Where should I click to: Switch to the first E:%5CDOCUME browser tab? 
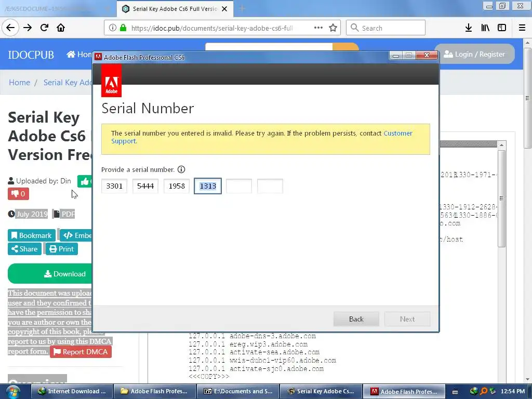coord(58,9)
